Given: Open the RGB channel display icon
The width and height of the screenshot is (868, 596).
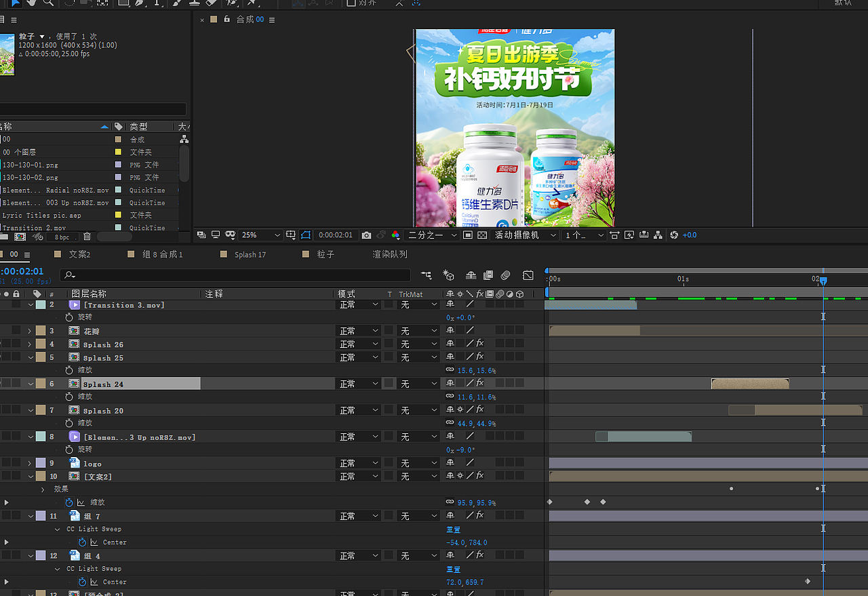Looking at the screenshot, I should click(x=395, y=235).
